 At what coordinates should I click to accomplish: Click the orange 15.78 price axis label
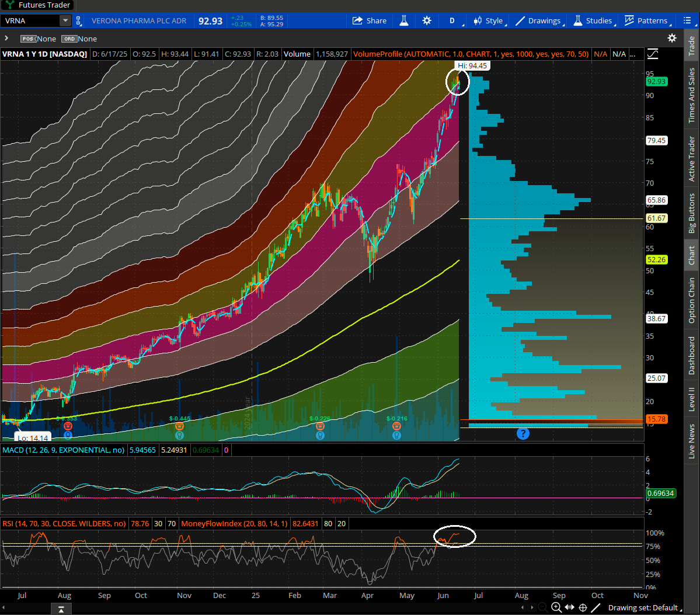[656, 419]
